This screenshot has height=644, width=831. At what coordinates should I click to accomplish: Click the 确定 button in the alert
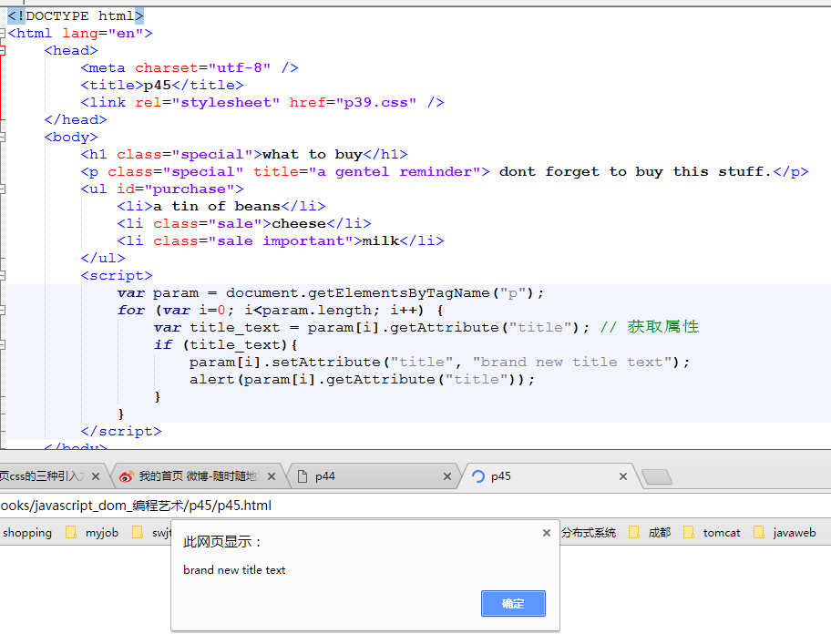tap(513, 604)
